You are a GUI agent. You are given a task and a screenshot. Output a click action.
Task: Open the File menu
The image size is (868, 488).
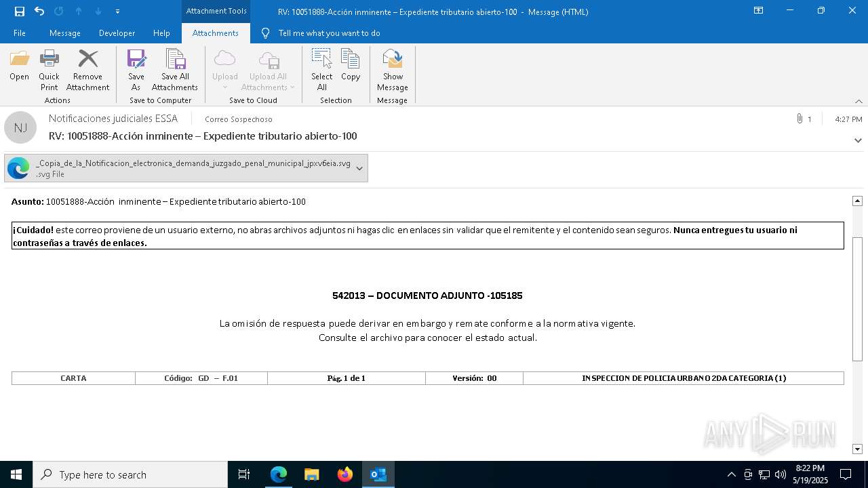click(20, 33)
